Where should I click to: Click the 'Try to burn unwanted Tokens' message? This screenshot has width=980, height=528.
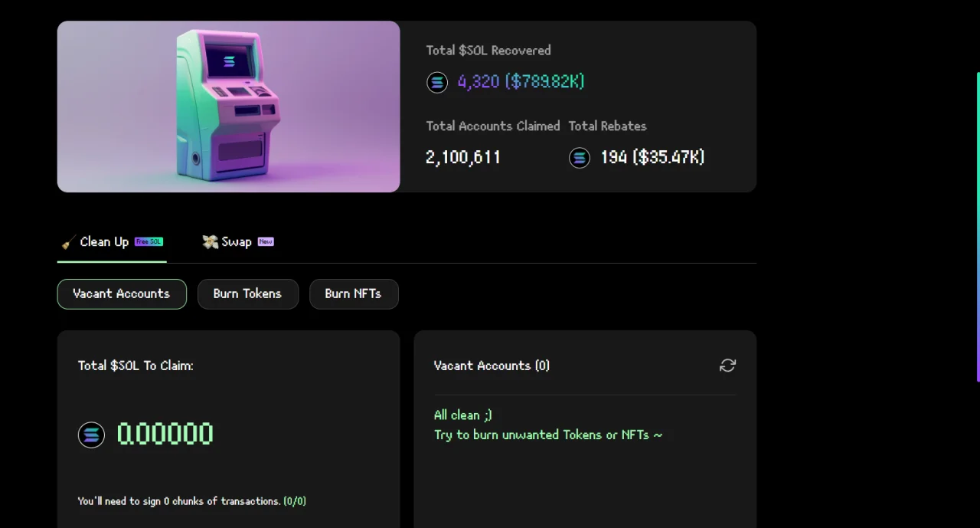(548, 435)
